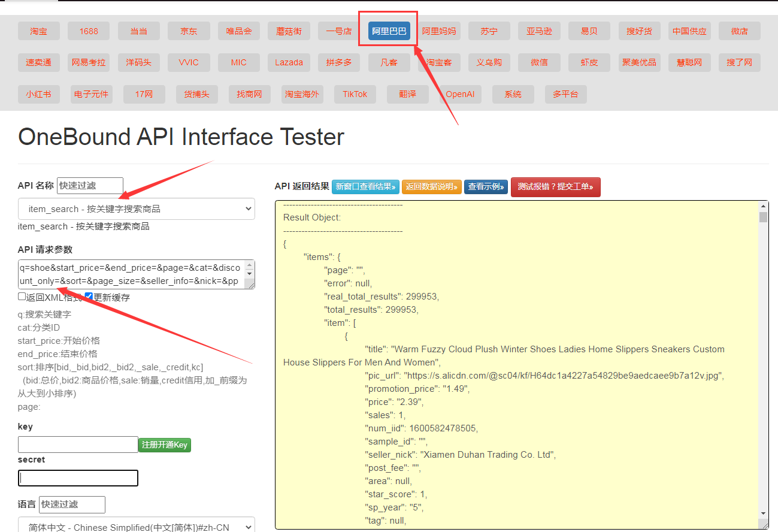Step the request parameters textarea scrollbar up
778x532 pixels.
(250, 264)
